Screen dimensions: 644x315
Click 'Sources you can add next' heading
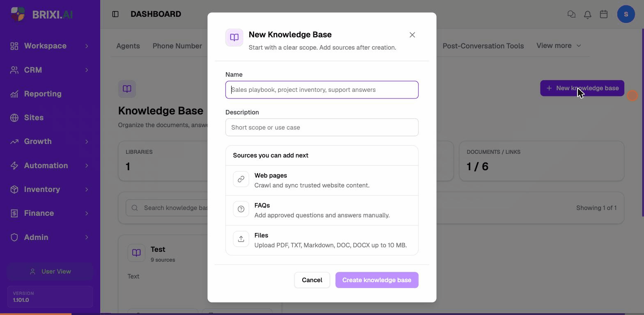[271, 155]
